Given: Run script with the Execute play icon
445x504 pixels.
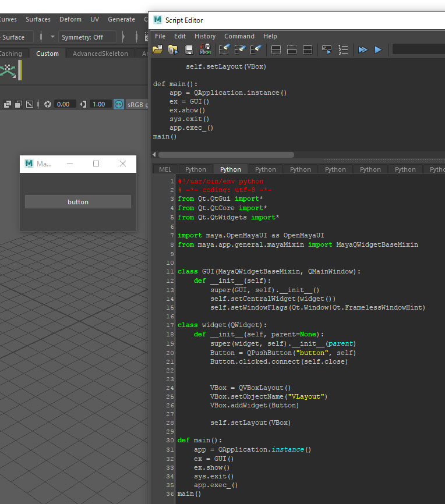Looking at the screenshot, I should [x=378, y=50].
